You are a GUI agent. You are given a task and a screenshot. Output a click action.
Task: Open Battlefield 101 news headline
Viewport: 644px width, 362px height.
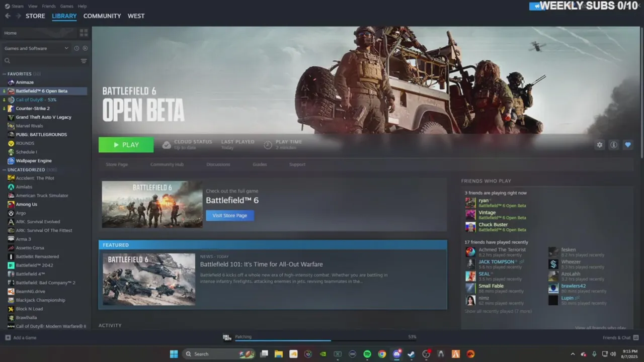coord(262,264)
